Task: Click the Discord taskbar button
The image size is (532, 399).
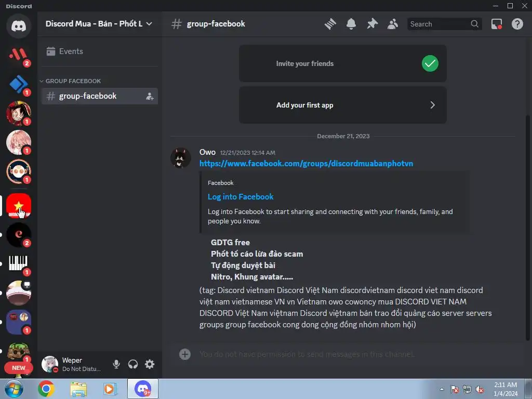Action: pos(143,389)
